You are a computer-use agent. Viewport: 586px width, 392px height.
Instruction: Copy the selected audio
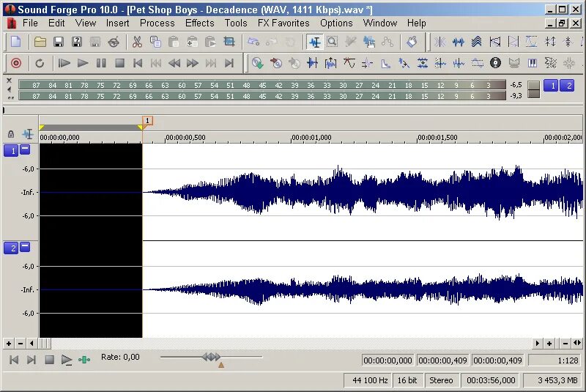click(155, 42)
